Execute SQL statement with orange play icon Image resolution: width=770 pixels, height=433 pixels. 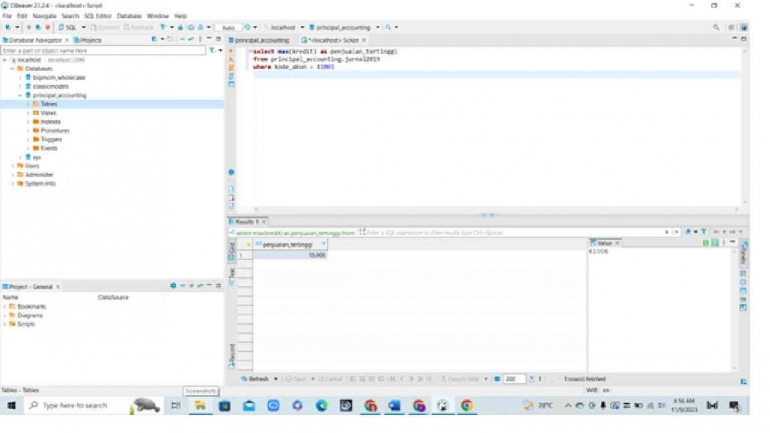point(231,51)
